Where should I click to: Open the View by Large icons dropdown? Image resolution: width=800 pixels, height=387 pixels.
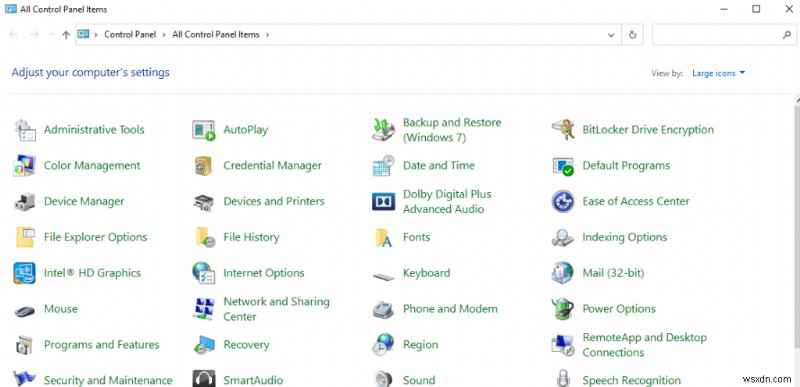(718, 73)
